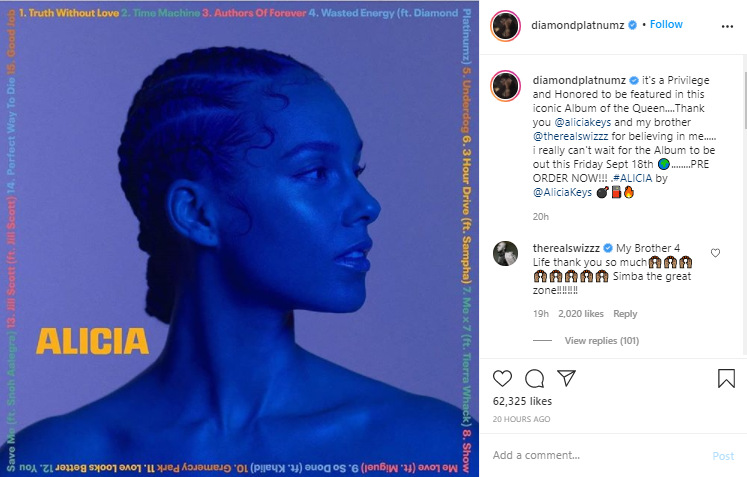Viewport: 747px width, 477px height.
Task: Share post using paper plane icon
Action: pyautogui.click(x=566, y=378)
